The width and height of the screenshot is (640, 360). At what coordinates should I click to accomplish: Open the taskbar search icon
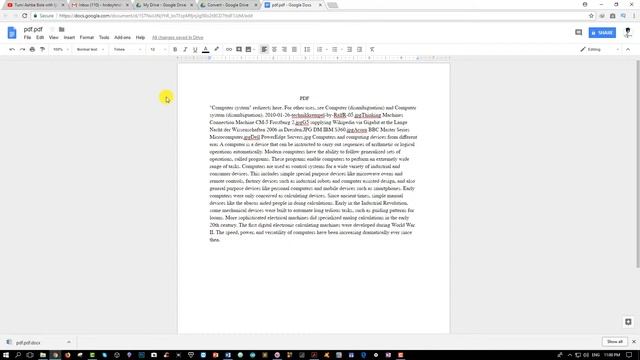(18, 355)
